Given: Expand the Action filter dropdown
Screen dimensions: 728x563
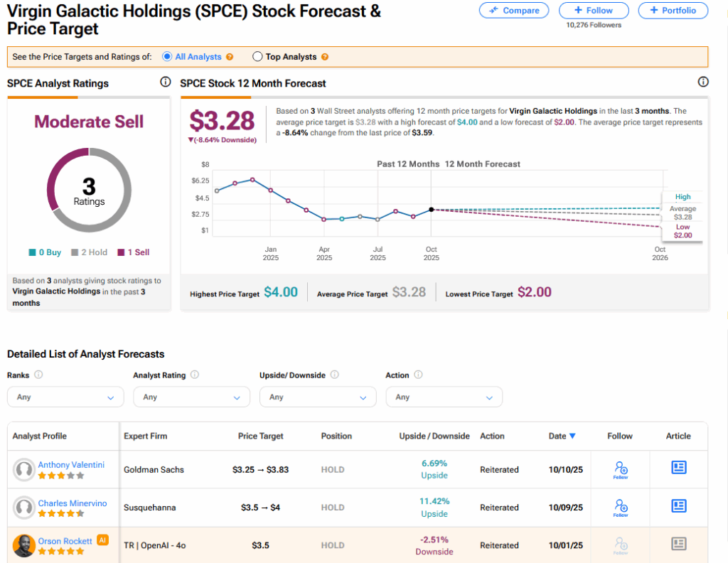Looking at the screenshot, I should (x=444, y=397).
